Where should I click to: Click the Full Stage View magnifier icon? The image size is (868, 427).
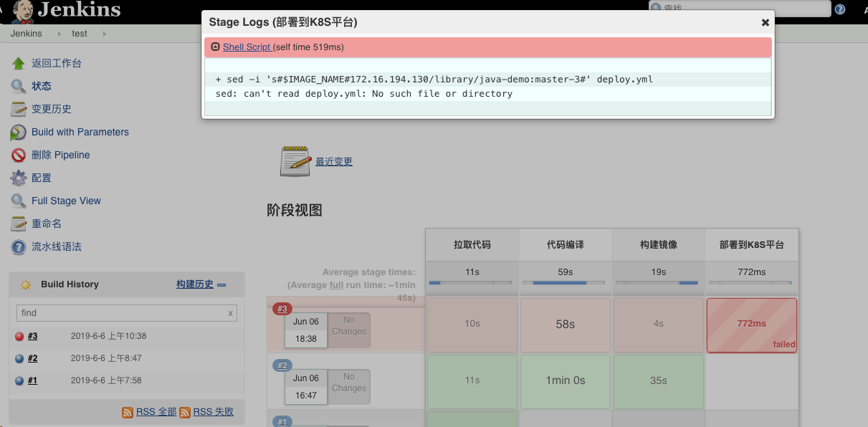click(x=19, y=201)
